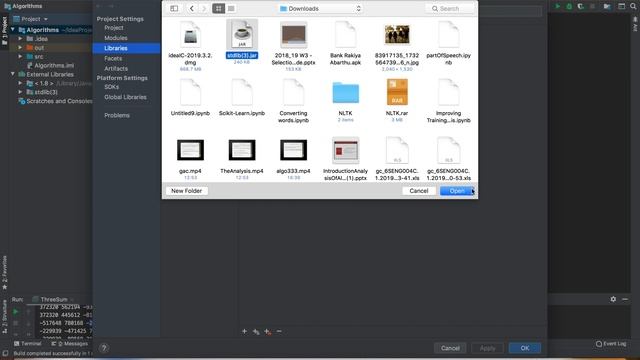Switch file dialog to icon grid view
Screen dimensions: 640x360
[219, 9]
